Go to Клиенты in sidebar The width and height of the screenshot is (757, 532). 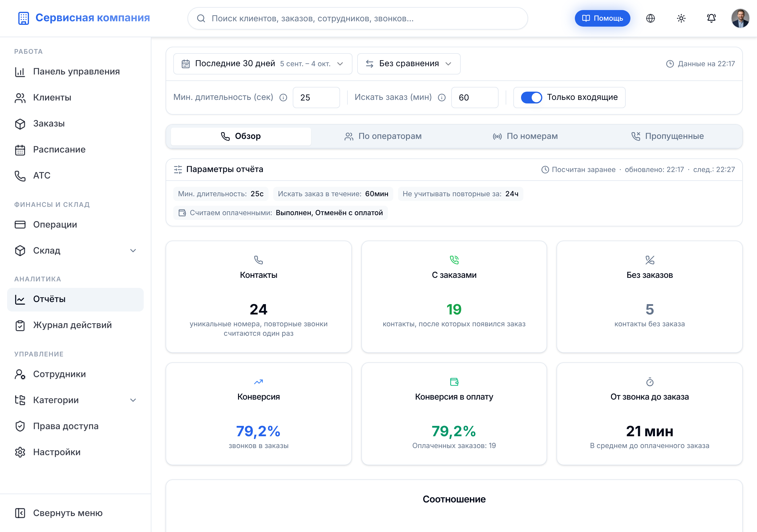point(75,98)
